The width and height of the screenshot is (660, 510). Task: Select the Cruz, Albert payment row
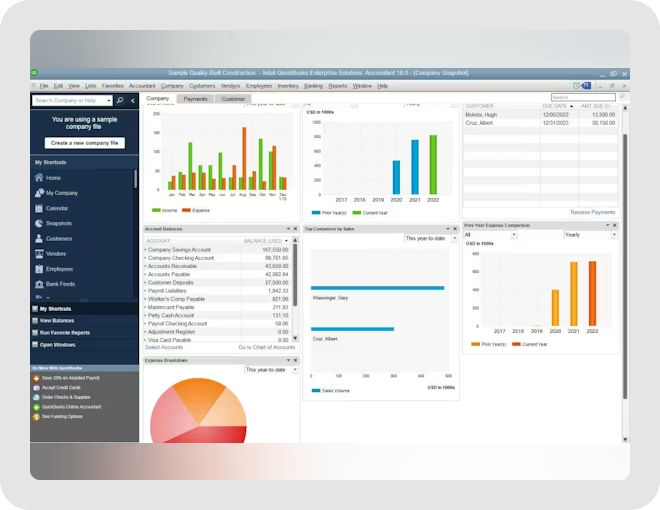(x=540, y=123)
